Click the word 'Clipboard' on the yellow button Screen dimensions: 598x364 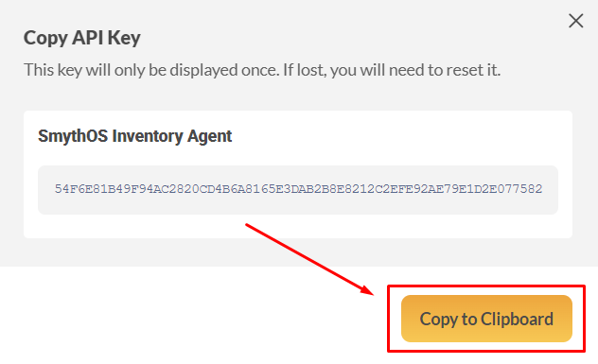point(517,319)
